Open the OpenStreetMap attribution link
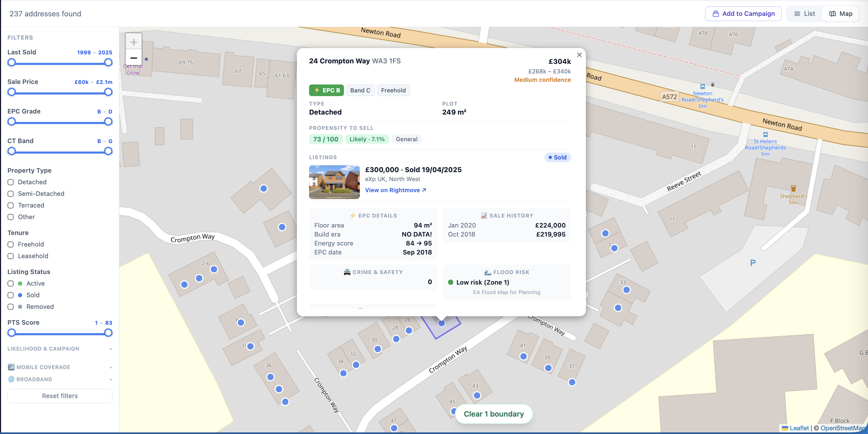This screenshot has height=434, width=868. [x=843, y=428]
